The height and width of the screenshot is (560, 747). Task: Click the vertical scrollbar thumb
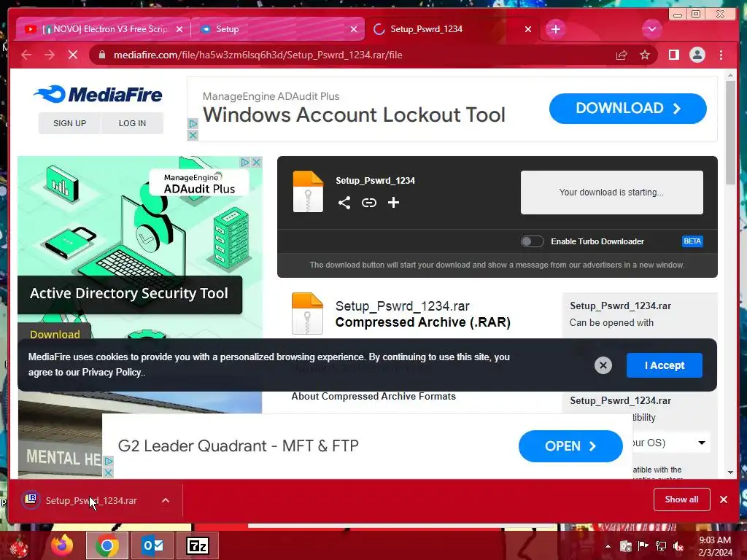pyautogui.click(x=730, y=133)
